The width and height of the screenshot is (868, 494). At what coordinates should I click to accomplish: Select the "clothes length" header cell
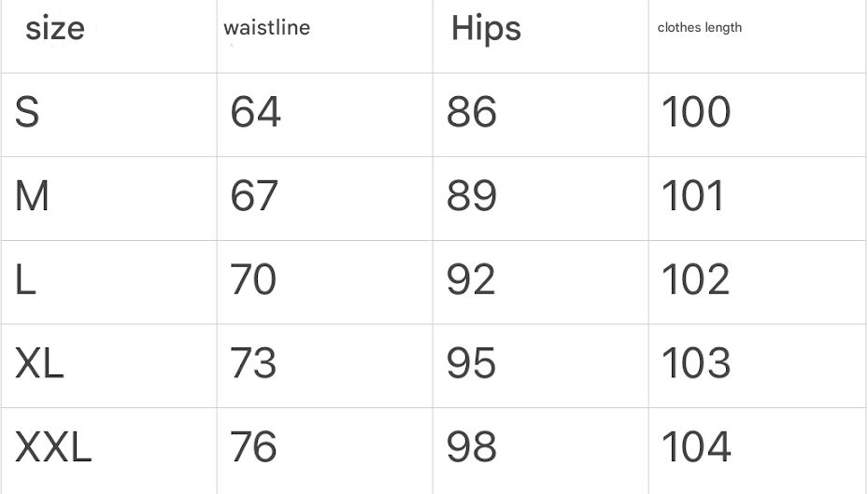click(699, 28)
